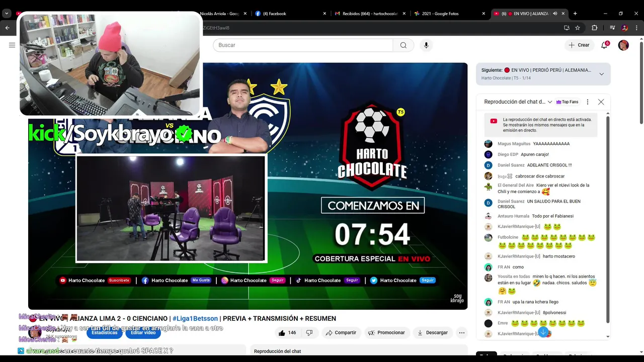Click the magnifier search button
Viewport: 644px width, 362px height.
click(x=404, y=45)
